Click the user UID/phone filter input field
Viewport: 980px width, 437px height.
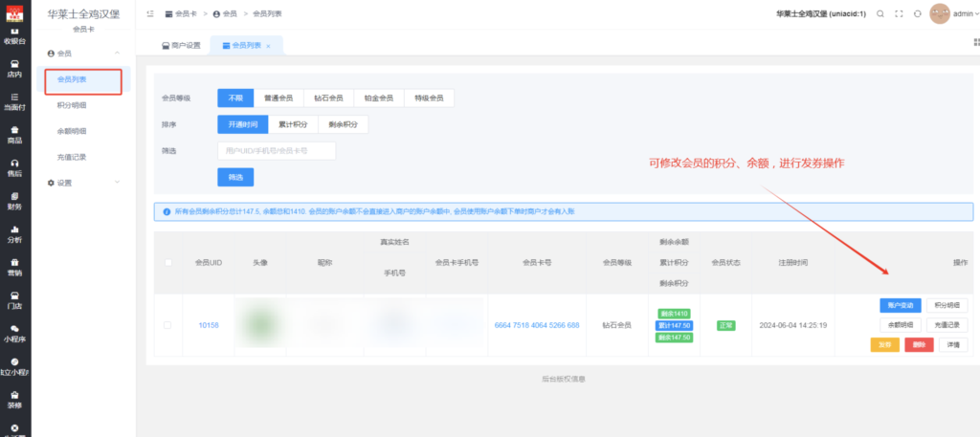click(x=276, y=151)
